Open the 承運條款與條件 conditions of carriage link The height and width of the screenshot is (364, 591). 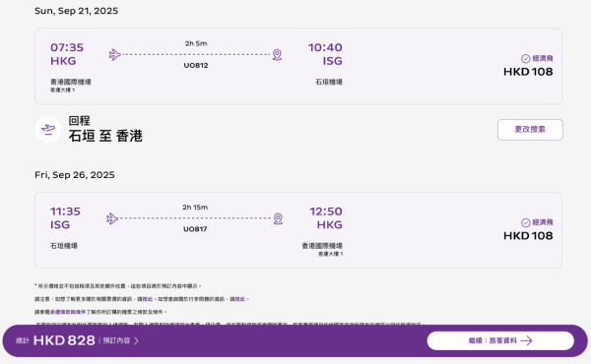coord(68,312)
